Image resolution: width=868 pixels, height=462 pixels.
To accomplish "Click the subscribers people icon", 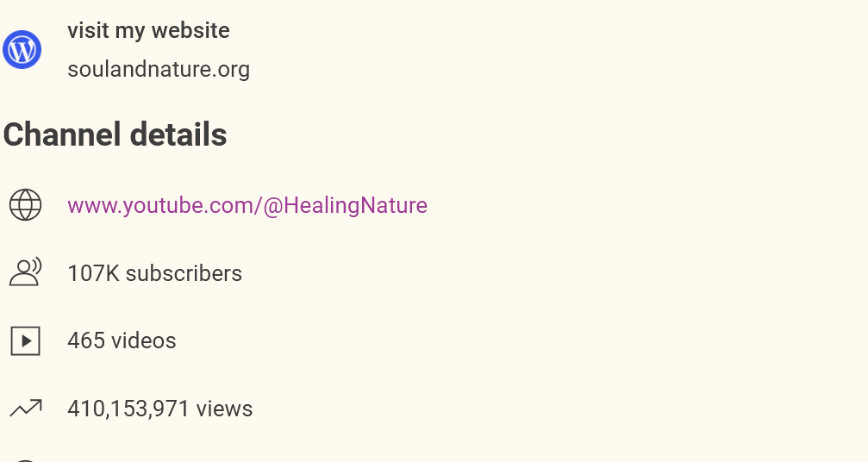I will [25, 272].
